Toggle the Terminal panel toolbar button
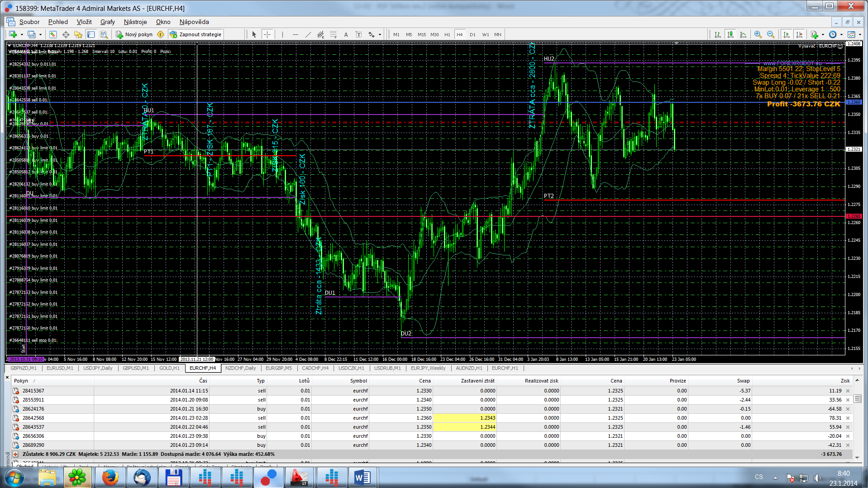The width and height of the screenshot is (868, 488). [x=91, y=34]
